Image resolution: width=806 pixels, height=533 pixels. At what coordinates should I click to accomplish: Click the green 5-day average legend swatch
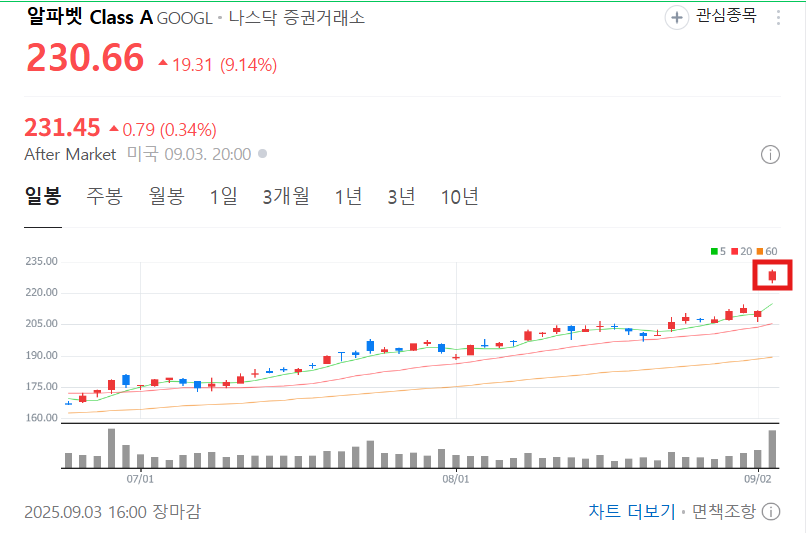(x=714, y=251)
